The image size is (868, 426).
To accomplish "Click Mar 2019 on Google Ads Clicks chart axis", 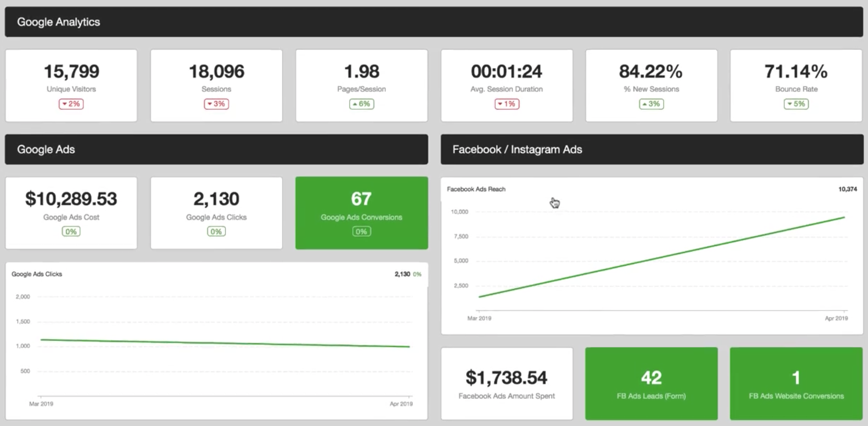I will 41,404.
